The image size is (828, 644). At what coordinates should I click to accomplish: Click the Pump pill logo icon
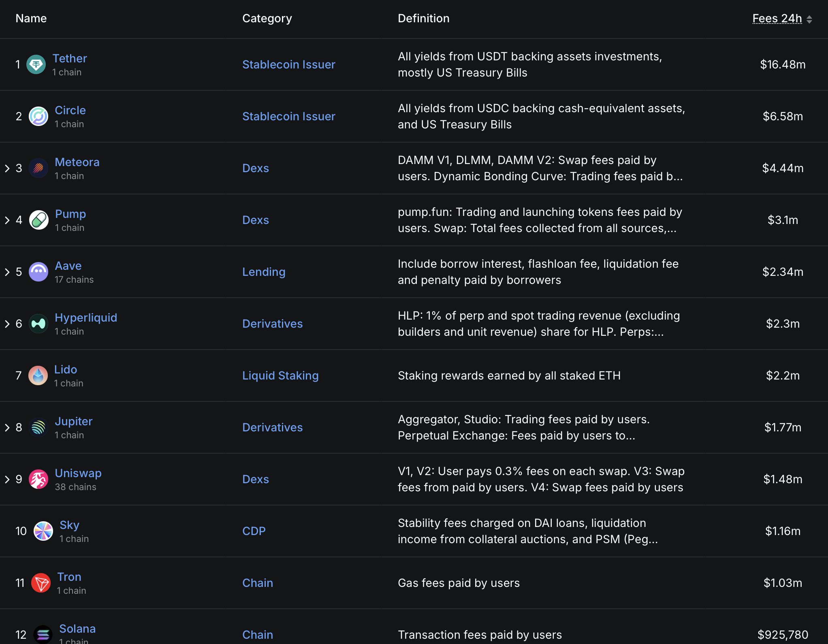[39, 220]
